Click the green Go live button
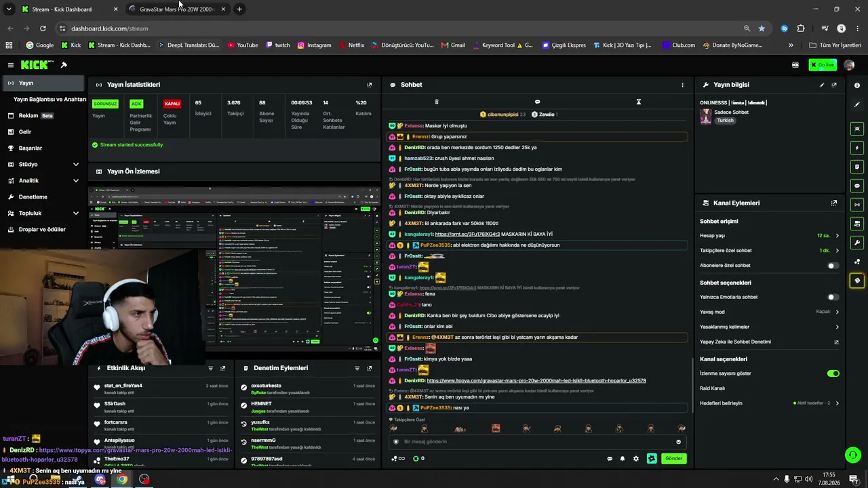This screenshot has height=488, width=868. pyautogui.click(x=823, y=65)
